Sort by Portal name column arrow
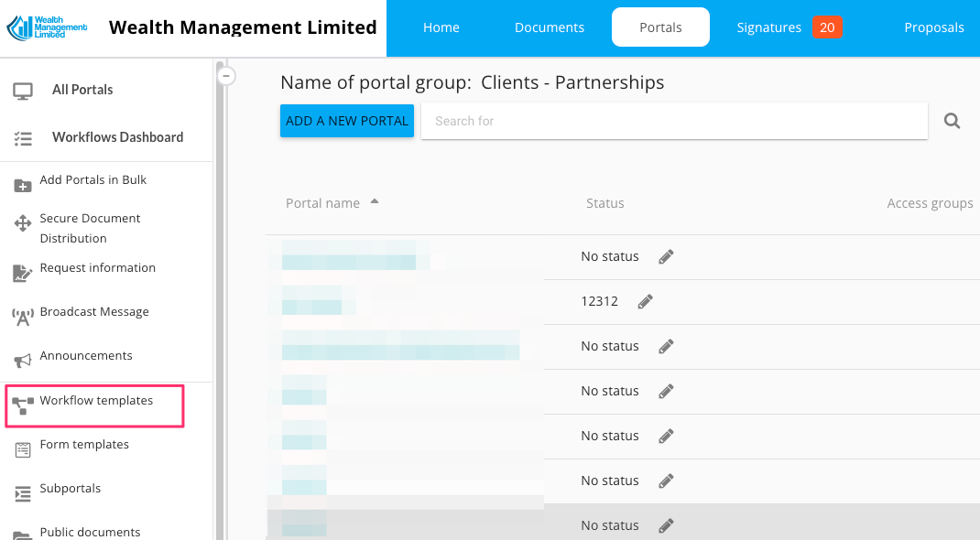 coord(374,202)
